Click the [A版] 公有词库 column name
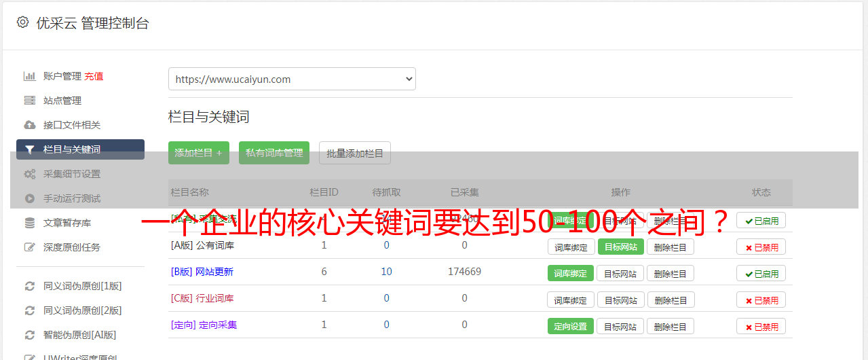This screenshot has width=868, height=360. [x=202, y=245]
